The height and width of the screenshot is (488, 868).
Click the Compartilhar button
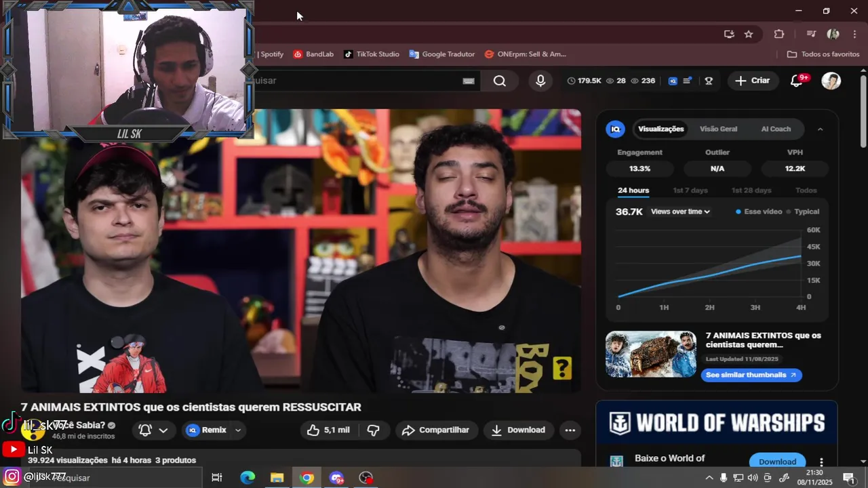click(436, 430)
